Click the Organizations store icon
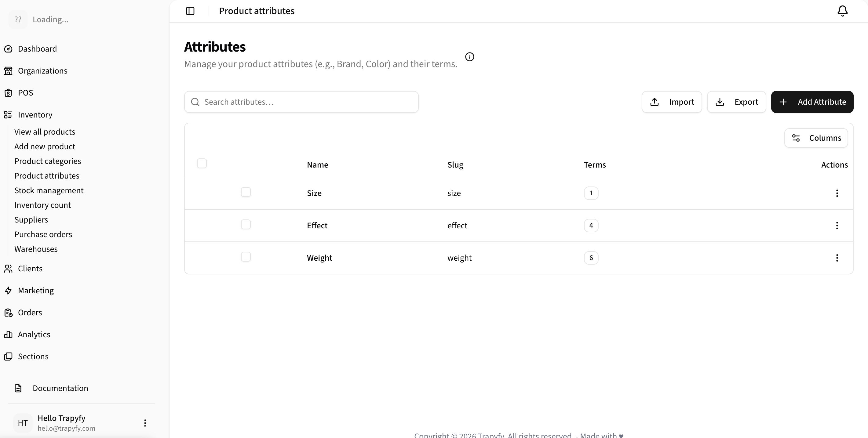Image resolution: width=868 pixels, height=438 pixels. (9, 71)
